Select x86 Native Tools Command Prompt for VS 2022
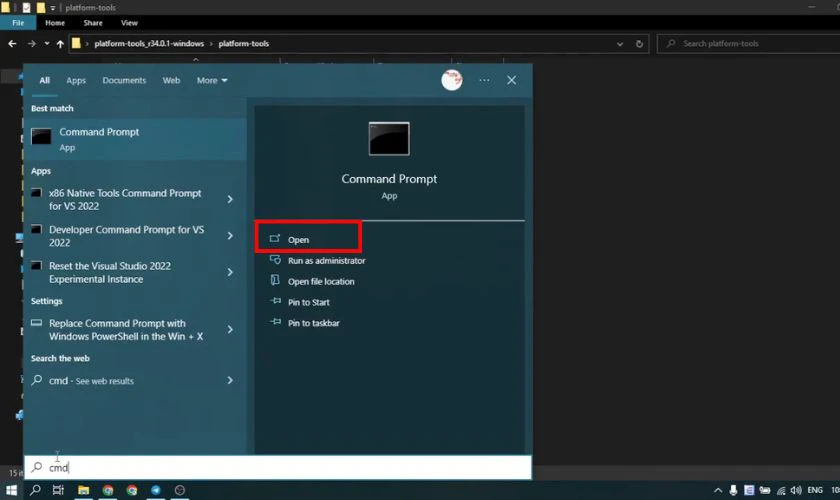This screenshot has width=840, height=500. [x=125, y=199]
